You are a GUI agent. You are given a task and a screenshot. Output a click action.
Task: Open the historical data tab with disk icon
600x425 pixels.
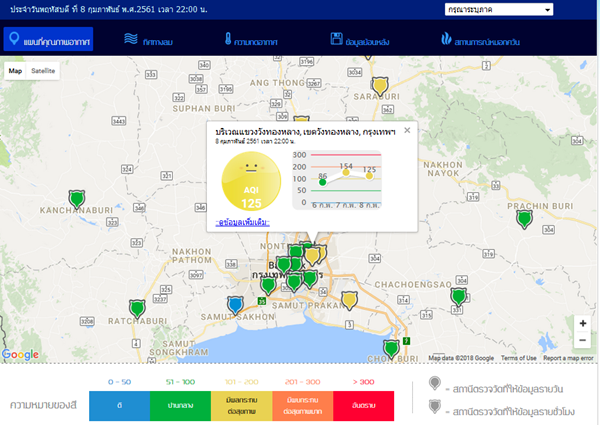364,40
